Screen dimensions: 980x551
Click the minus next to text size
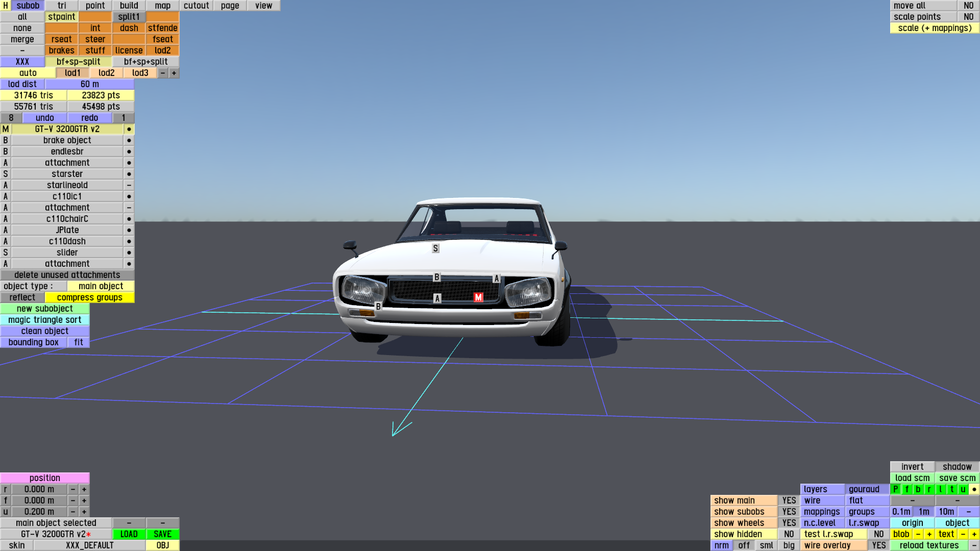pyautogui.click(x=963, y=534)
